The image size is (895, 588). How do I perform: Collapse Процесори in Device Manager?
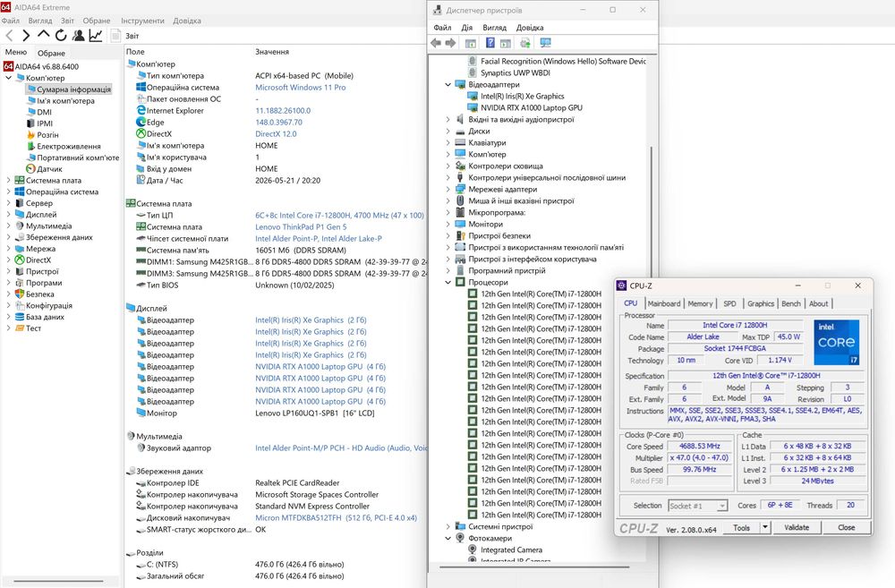[x=448, y=282]
